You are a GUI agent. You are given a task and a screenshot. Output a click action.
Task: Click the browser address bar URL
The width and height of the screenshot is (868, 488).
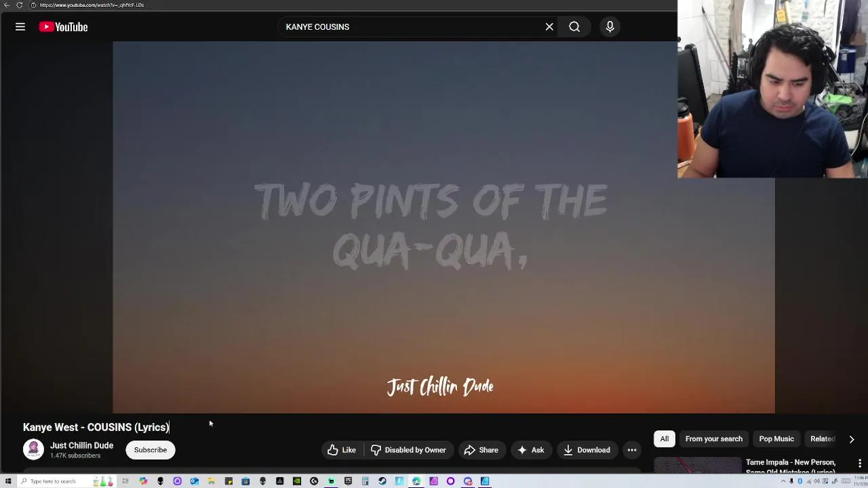(x=92, y=5)
